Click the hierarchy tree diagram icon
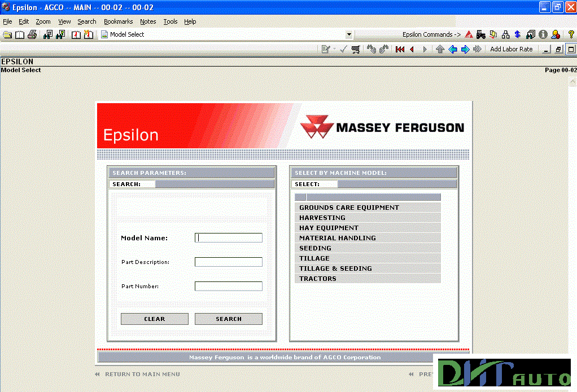This screenshot has height=392, width=577. point(506,34)
